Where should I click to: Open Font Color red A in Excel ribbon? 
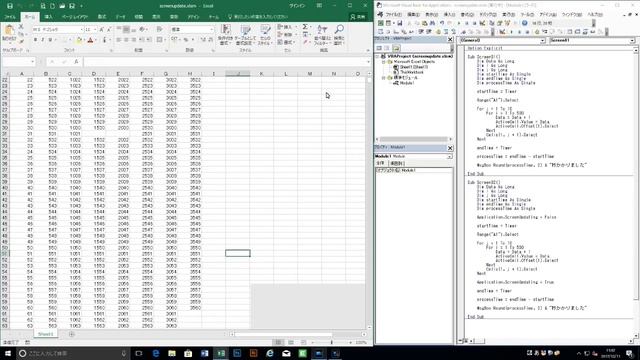click(91, 40)
